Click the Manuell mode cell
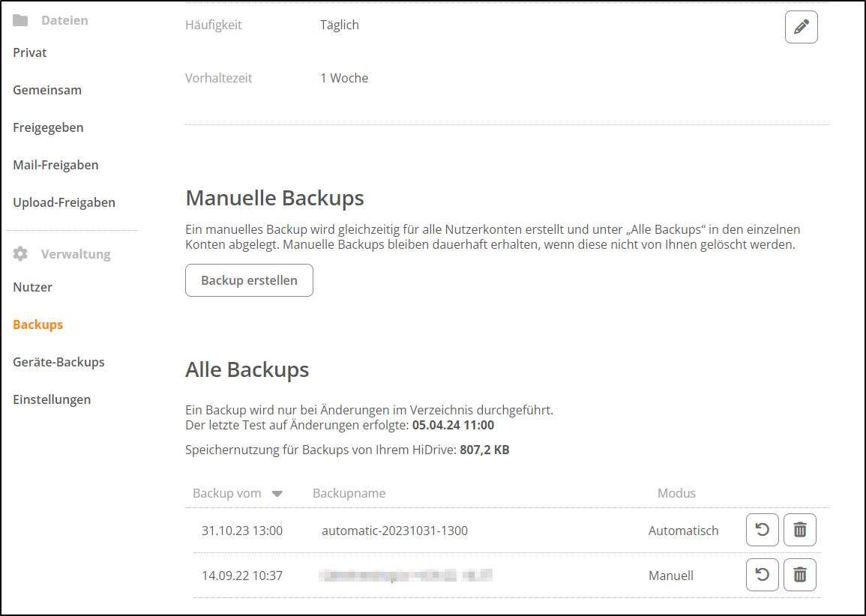This screenshot has height=616, width=866. click(671, 576)
